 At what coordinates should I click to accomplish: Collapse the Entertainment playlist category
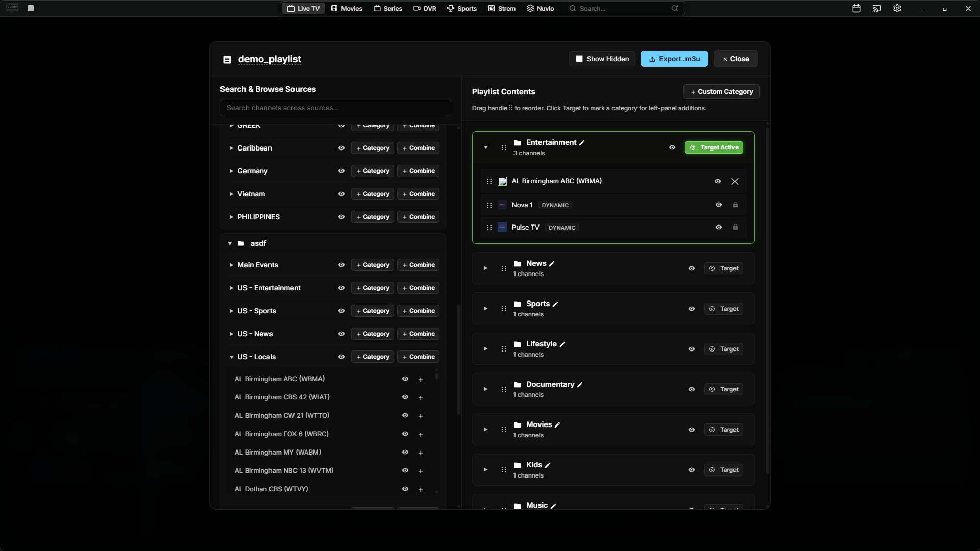[x=486, y=147]
